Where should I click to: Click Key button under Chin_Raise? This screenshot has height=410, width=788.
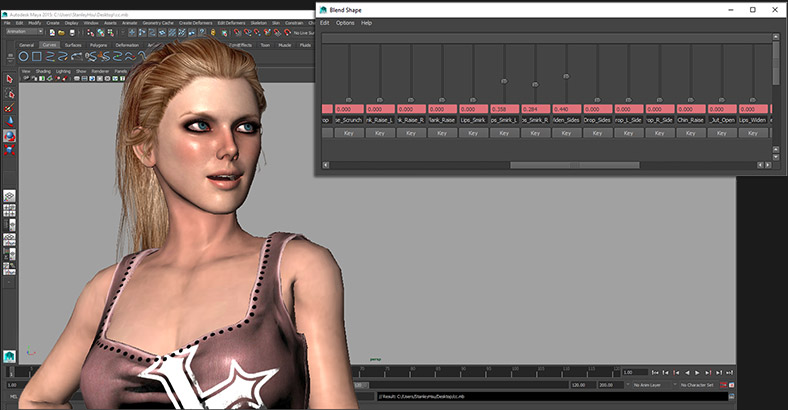click(691, 133)
